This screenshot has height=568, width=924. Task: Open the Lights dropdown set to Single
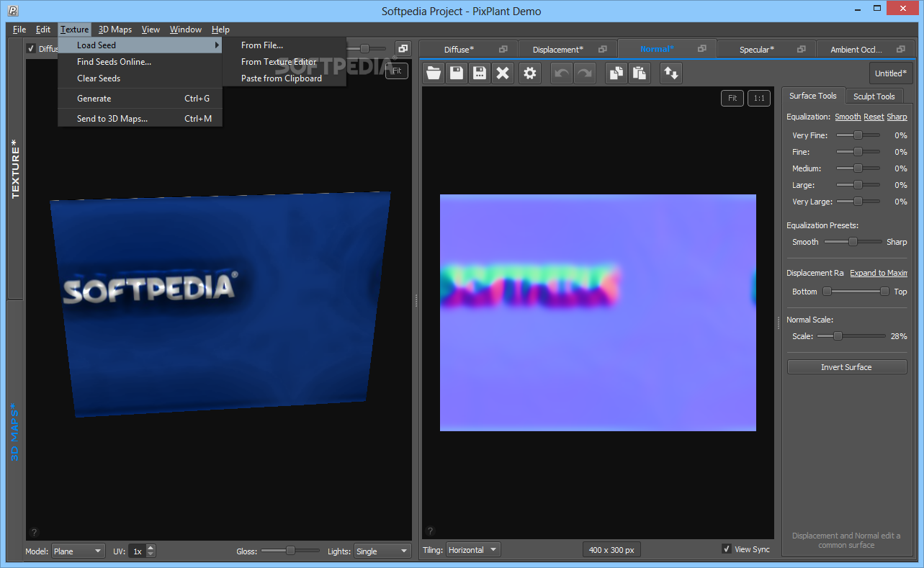click(x=382, y=551)
